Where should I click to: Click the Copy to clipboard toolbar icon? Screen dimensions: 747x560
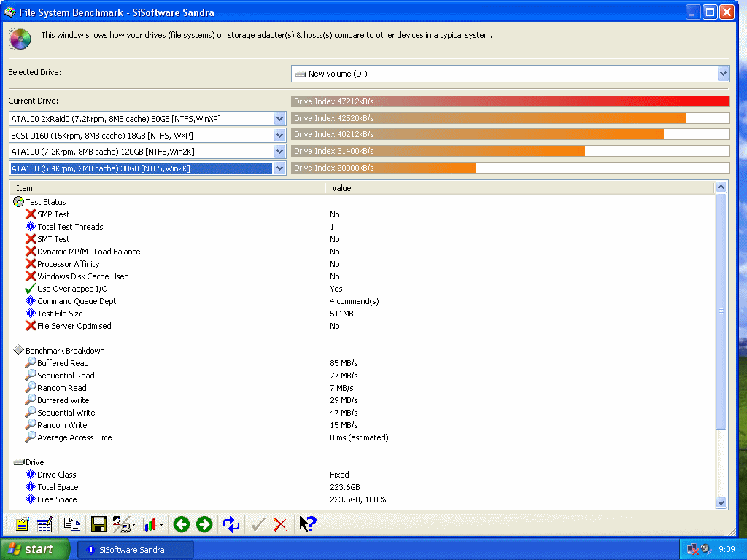click(x=71, y=524)
